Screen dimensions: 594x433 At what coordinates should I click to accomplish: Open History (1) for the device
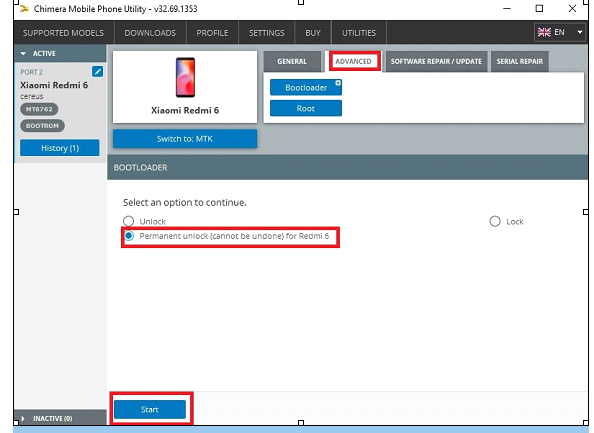[x=60, y=148]
